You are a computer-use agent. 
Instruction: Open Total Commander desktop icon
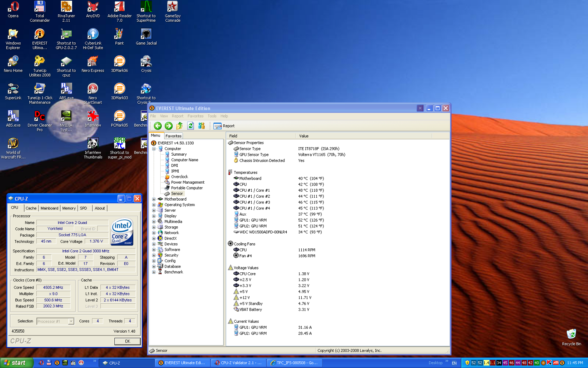point(40,12)
